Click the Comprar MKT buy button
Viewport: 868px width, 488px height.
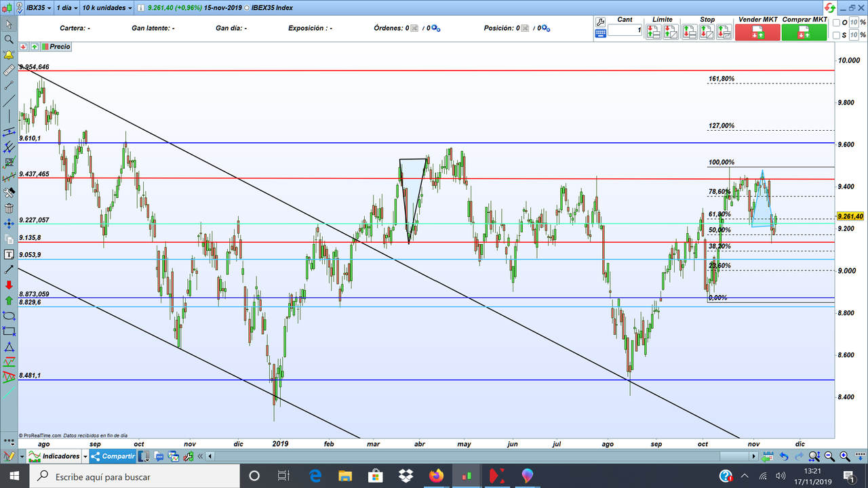[x=804, y=31]
